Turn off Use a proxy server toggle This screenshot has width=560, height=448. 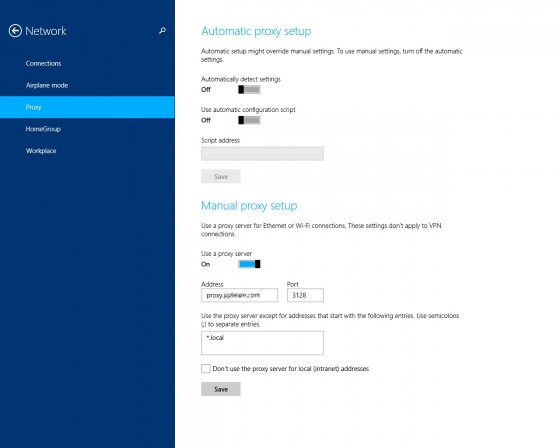pos(249,264)
